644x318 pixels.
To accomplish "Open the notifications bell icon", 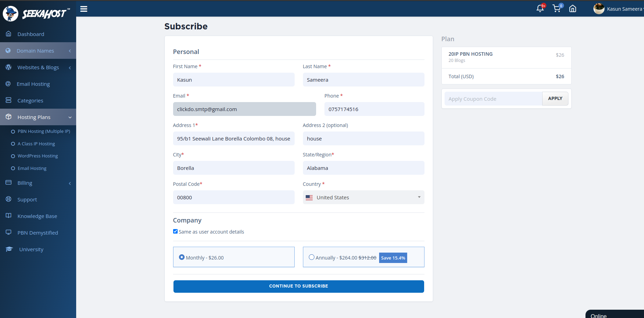I will (540, 9).
